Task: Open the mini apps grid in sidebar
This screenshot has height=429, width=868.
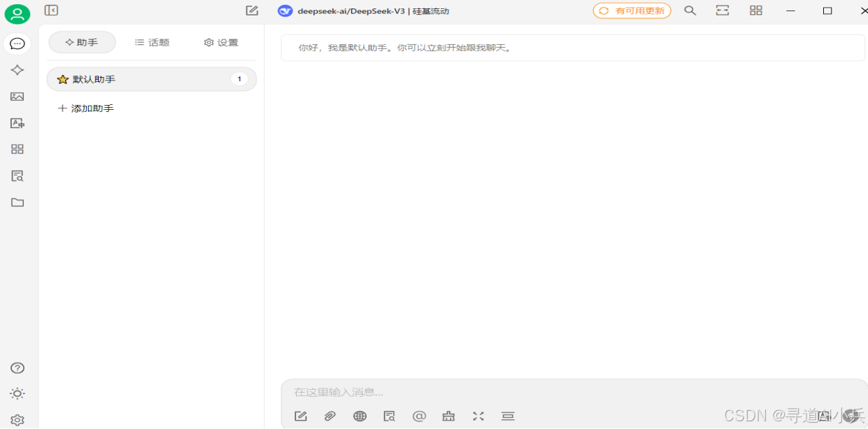Action: point(17,149)
